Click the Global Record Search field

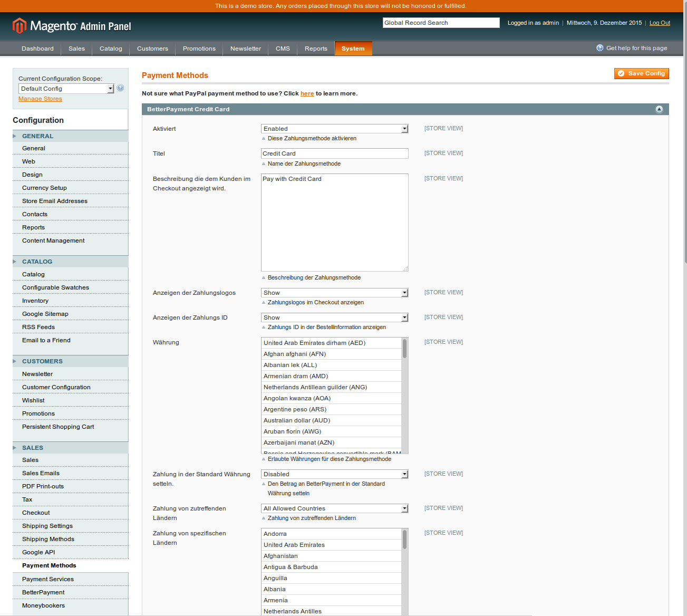point(441,23)
